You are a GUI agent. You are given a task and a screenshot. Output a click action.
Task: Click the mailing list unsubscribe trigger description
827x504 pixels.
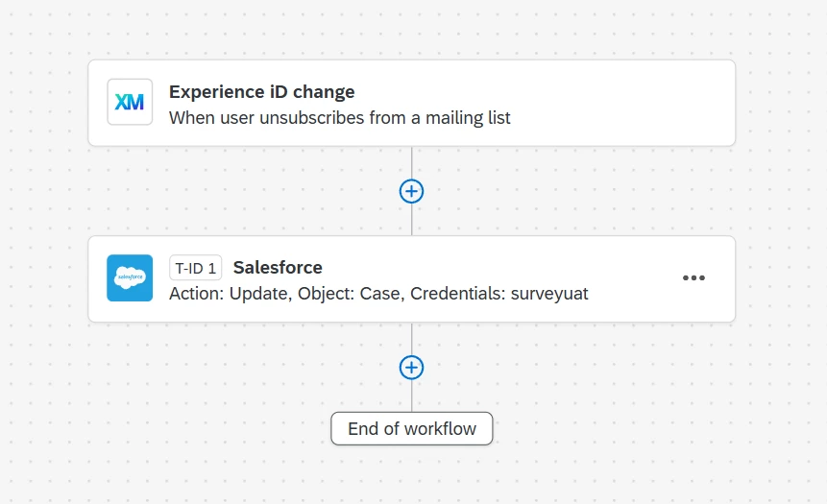[x=339, y=118]
